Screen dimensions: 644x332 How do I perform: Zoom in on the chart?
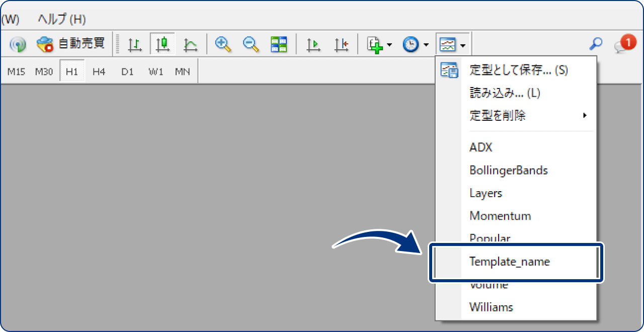[223, 44]
